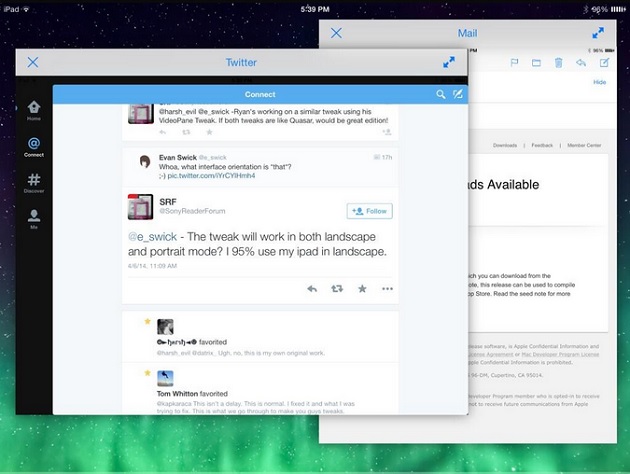Favorite the SRF tweet with the star
Screen dimensions: 630x474
362,289
